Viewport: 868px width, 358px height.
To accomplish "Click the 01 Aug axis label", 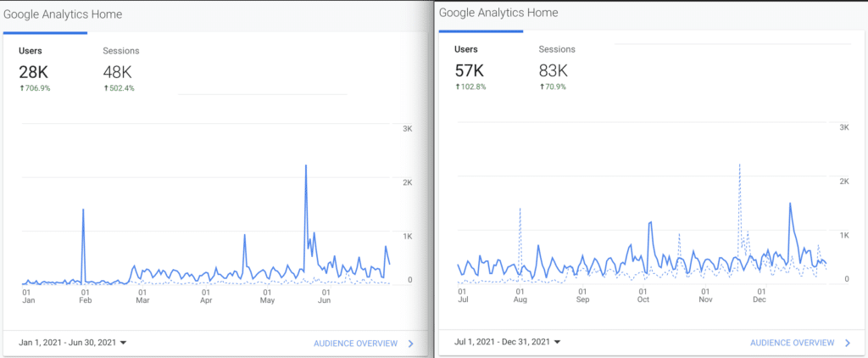I will click(x=520, y=294).
